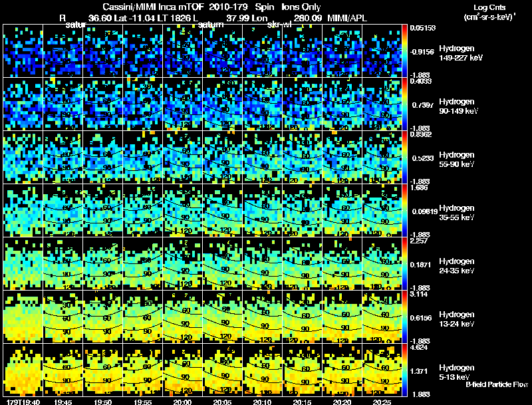
Task: Click the color bar for 5-13 keV row
Action: click(x=405, y=370)
